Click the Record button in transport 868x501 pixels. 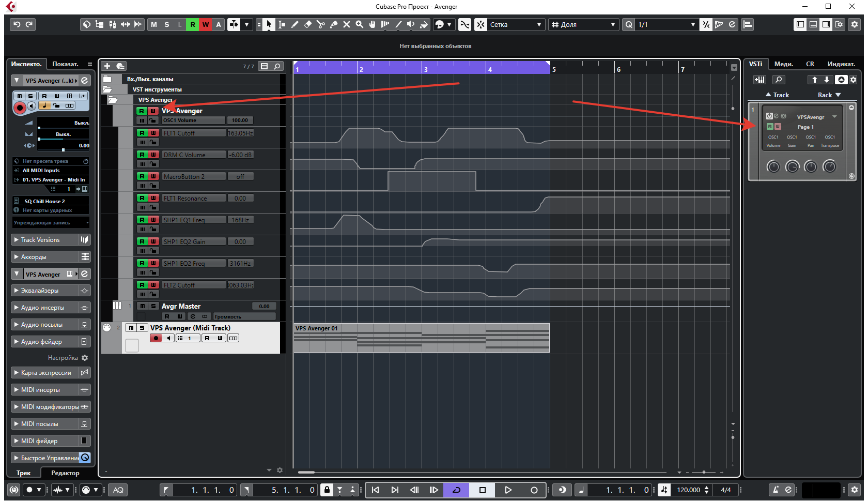point(534,490)
